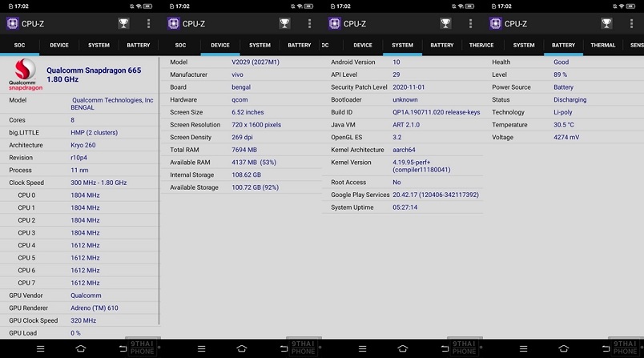Tap the recents menu button under Device screen
Image resolution: width=644 pixels, height=358 pixels.
pos(201,348)
